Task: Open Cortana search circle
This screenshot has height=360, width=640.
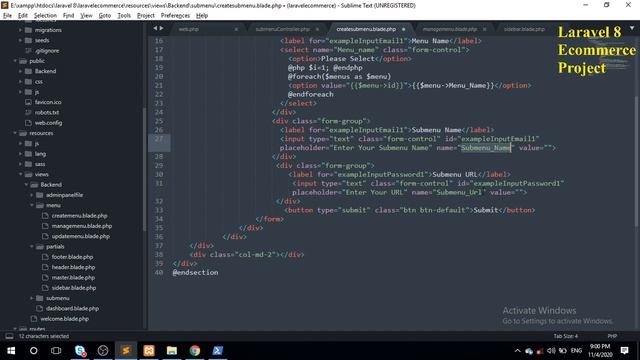Action: point(33,351)
